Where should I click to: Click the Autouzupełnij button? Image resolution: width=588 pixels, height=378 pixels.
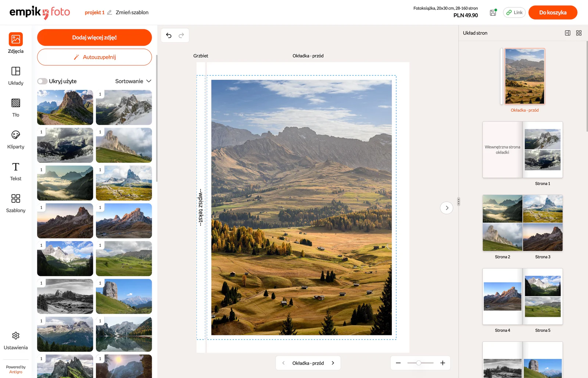pos(94,57)
